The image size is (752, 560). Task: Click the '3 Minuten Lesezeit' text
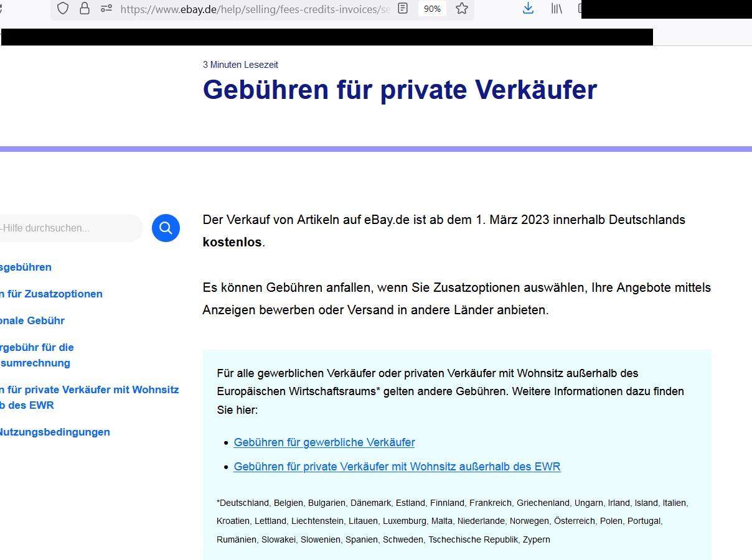point(240,65)
